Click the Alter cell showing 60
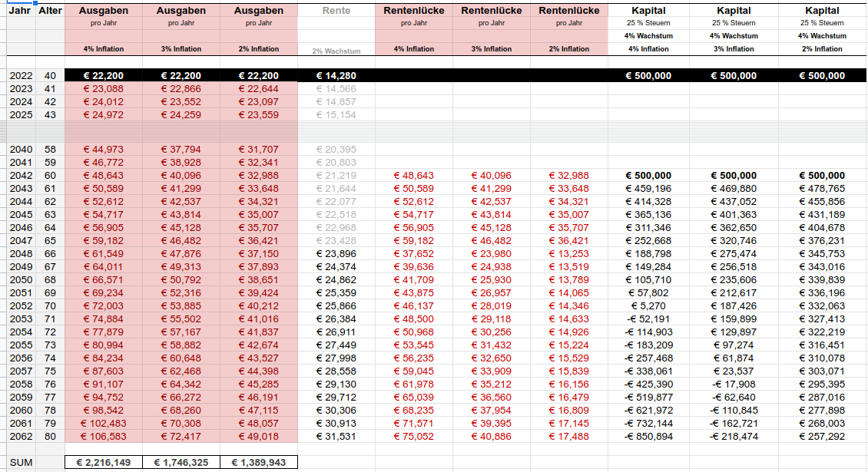This screenshot has width=868, height=472. point(50,176)
